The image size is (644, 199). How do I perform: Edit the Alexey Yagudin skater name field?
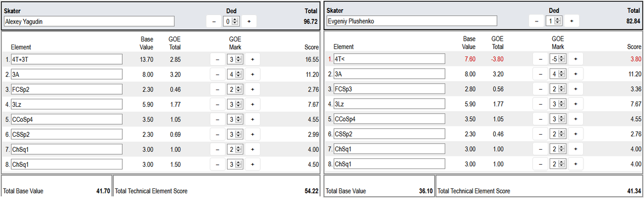(x=89, y=21)
